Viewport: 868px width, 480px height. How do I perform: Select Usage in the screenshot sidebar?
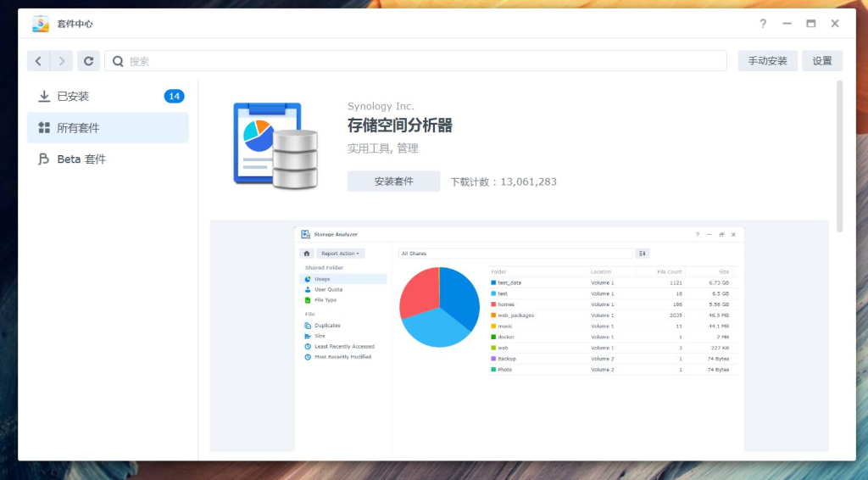click(343, 279)
